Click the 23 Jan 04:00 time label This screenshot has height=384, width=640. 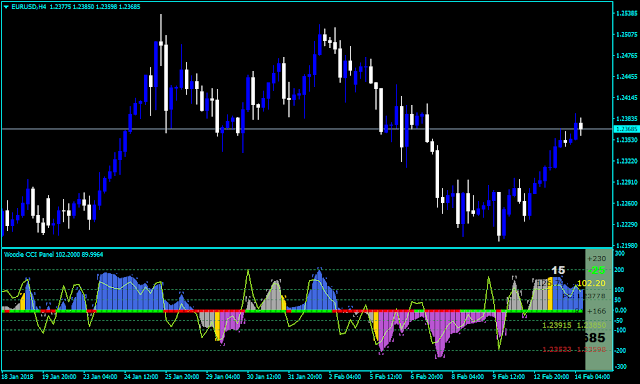point(100,377)
